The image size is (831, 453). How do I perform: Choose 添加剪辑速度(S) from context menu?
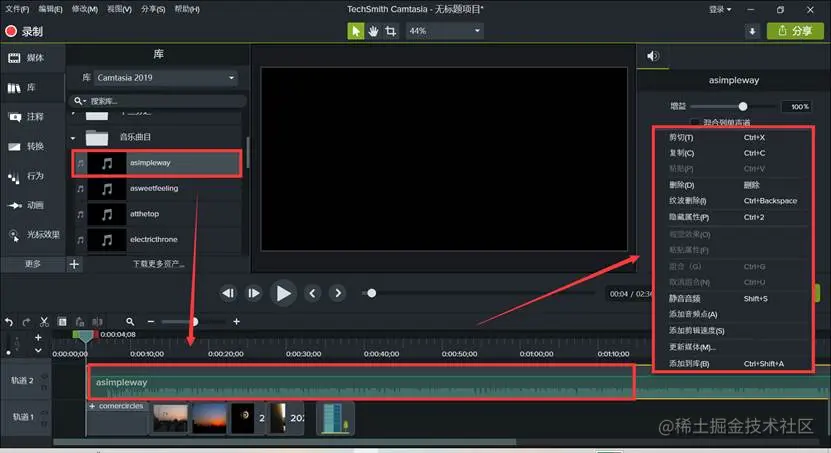tap(732, 331)
